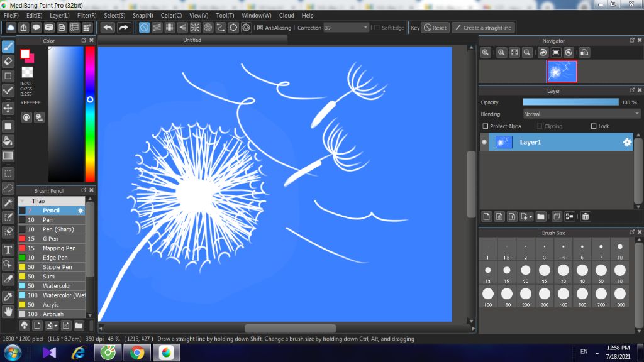Click the transparent color swatch
Viewport: 644px width, 362px height.
click(x=27, y=72)
